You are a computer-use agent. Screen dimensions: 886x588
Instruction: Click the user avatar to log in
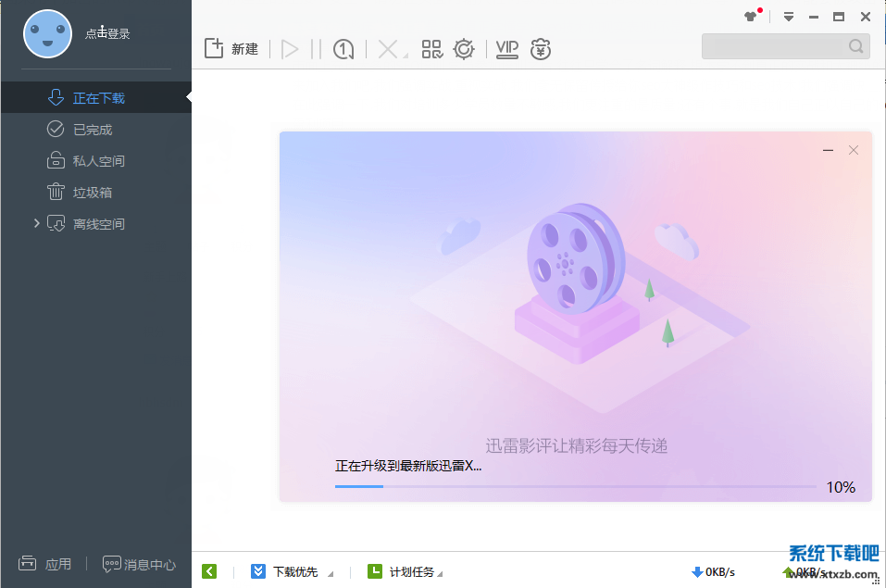47,34
